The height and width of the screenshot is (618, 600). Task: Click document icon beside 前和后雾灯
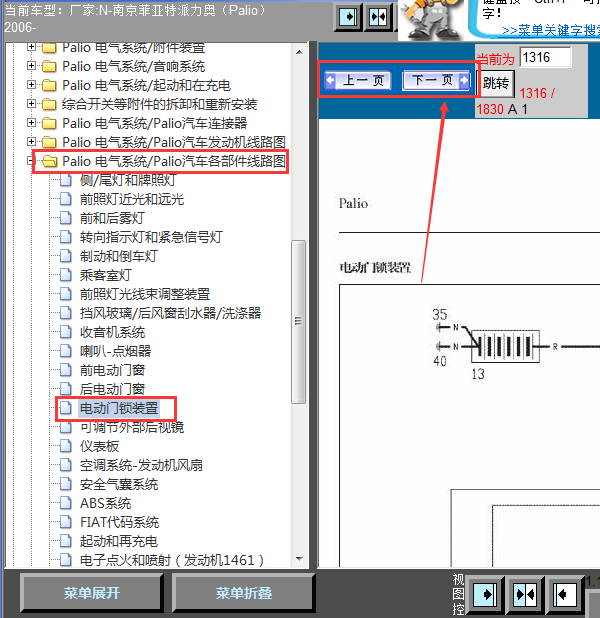click(x=65, y=218)
